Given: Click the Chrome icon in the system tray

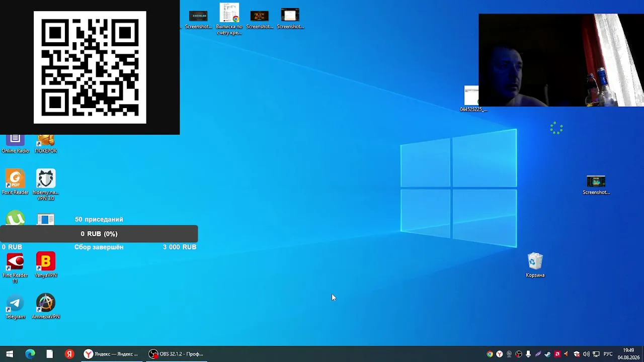Looking at the screenshot, I should pyautogui.click(x=490, y=354).
